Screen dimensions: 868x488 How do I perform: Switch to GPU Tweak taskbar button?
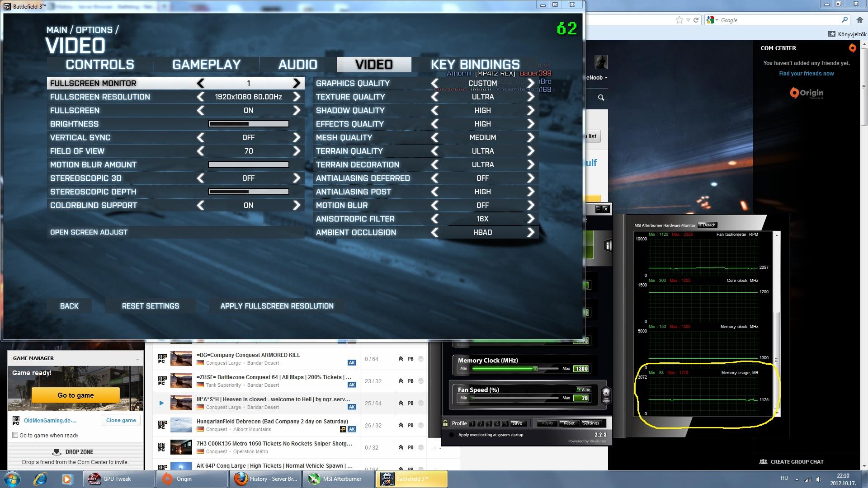[119, 479]
